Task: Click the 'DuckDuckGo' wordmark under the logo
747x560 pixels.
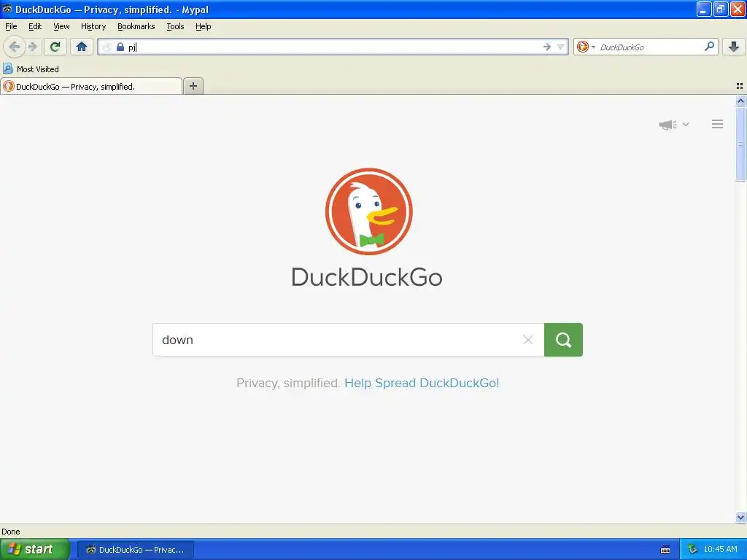Action: click(x=367, y=277)
